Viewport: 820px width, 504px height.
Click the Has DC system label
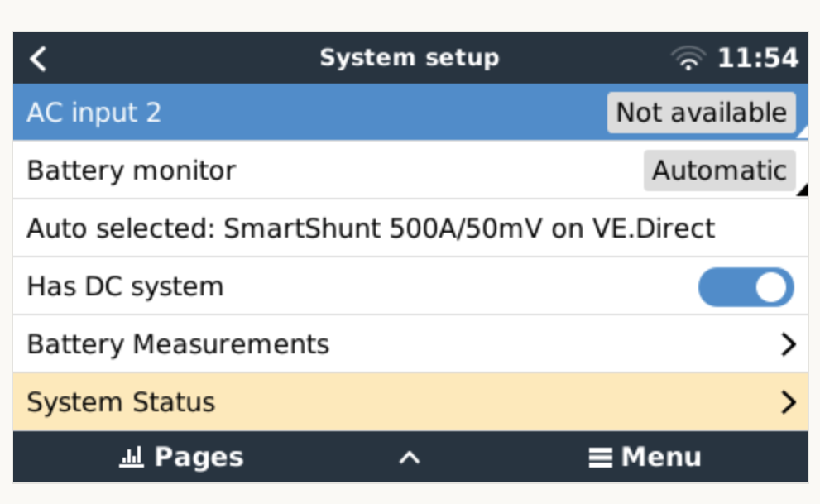click(x=125, y=286)
